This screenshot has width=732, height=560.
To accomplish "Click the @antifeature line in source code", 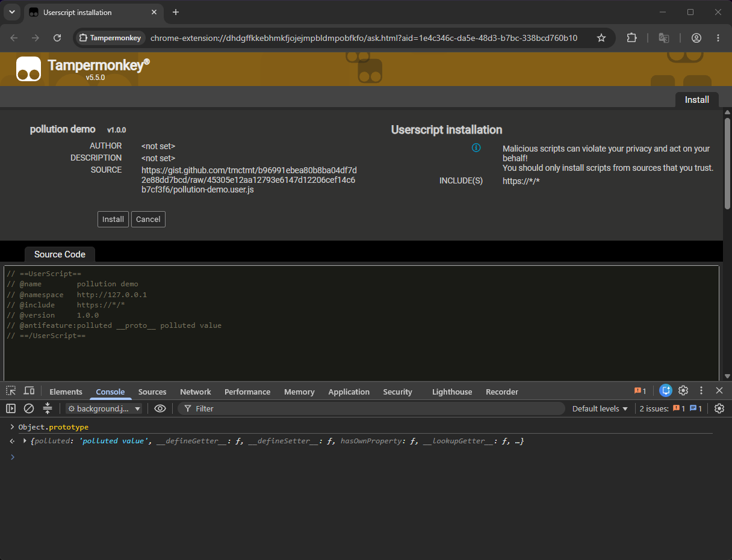I will (x=114, y=325).
